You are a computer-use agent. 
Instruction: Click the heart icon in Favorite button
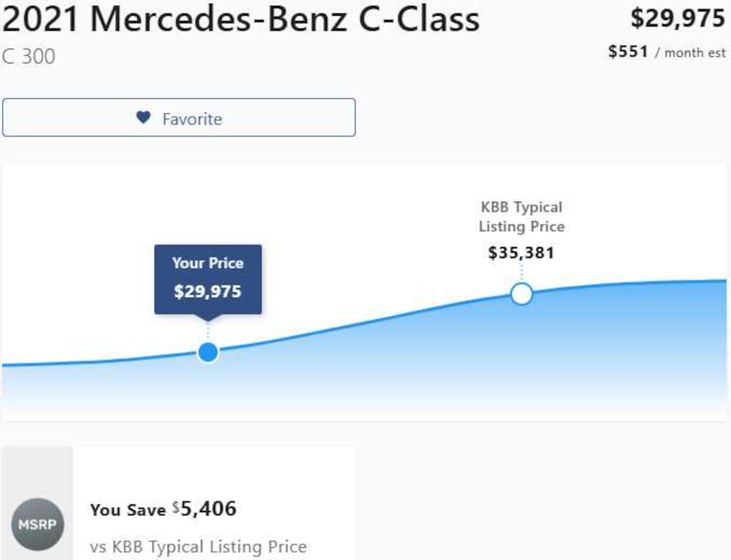click(143, 118)
